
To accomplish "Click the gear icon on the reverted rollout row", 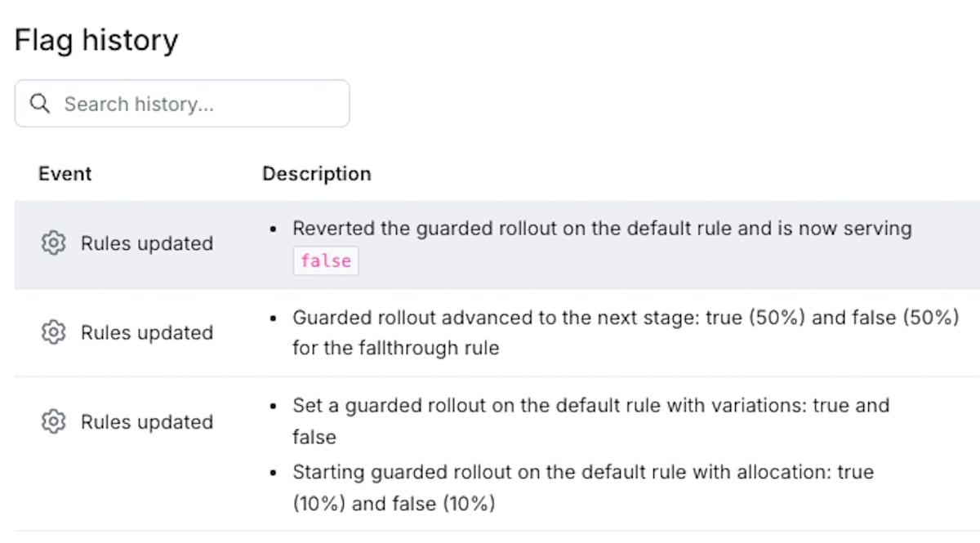I will pyautogui.click(x=53, y=243).
